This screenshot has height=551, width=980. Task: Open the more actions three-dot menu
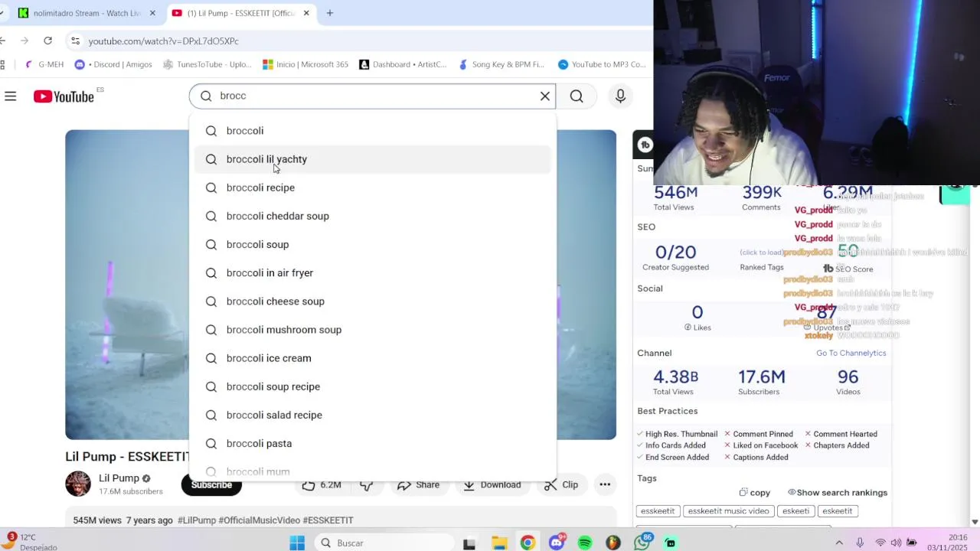click(605, 484)
